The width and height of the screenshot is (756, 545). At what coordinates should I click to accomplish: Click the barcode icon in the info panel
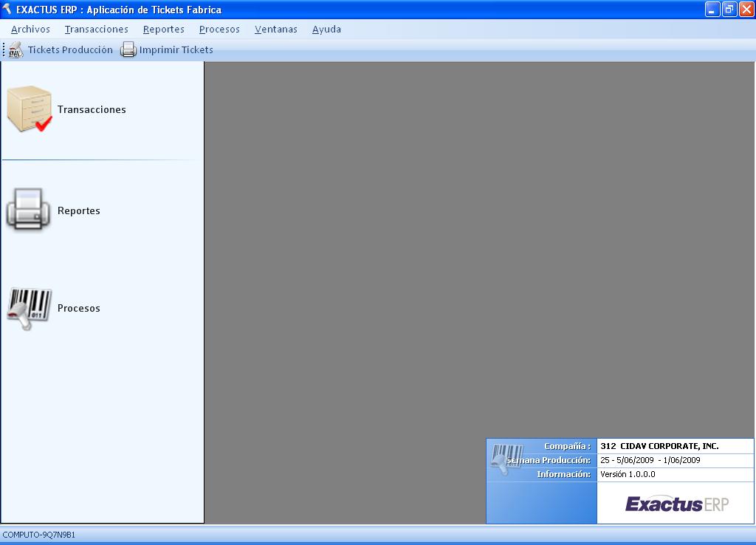click(507, 459)
